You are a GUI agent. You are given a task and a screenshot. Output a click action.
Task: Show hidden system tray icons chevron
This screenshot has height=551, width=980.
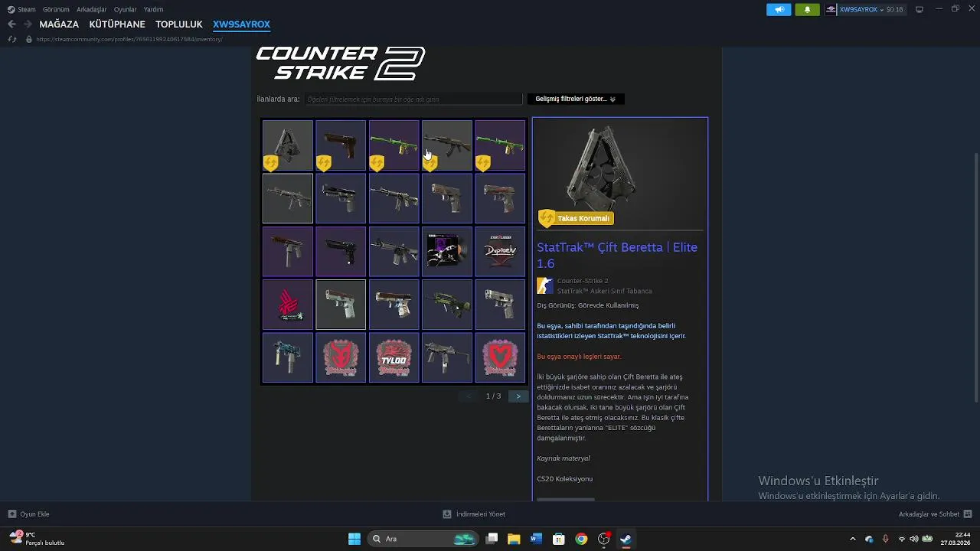pyautogui.click(x=852, y=539)
